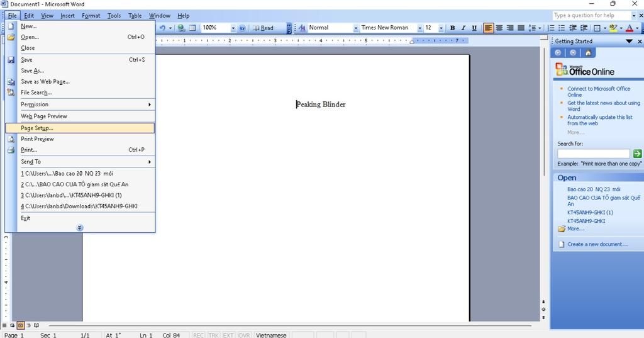644x338 pixels.
Task: Switch to Normal View icon
Action: (4, 325)
